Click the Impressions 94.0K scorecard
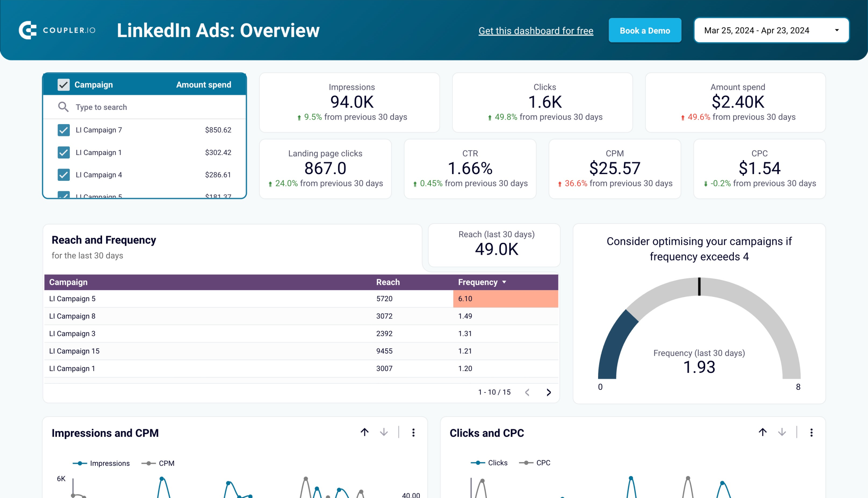Image resolution: width=868 pixels, height=498 pixels. pos(349,102)
